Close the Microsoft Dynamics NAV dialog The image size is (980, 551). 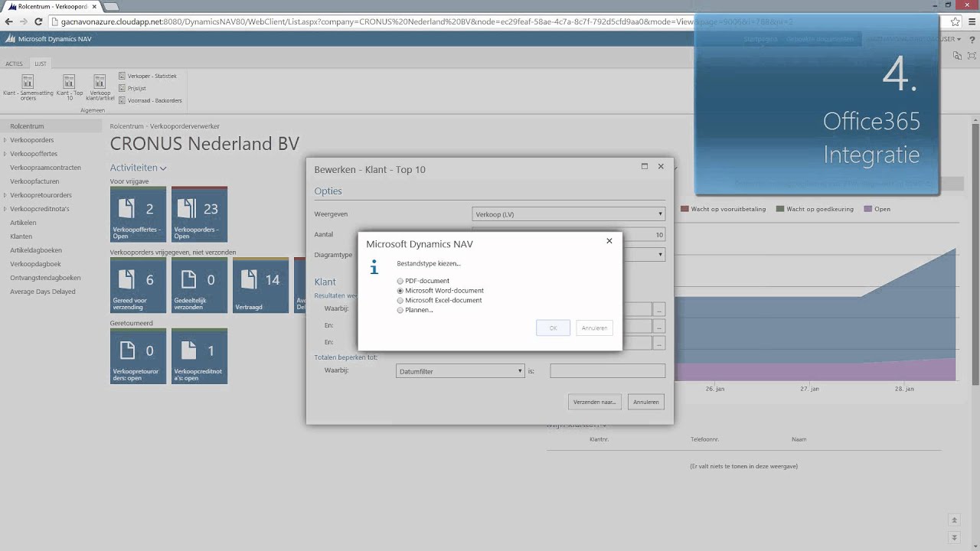(609, 241)
